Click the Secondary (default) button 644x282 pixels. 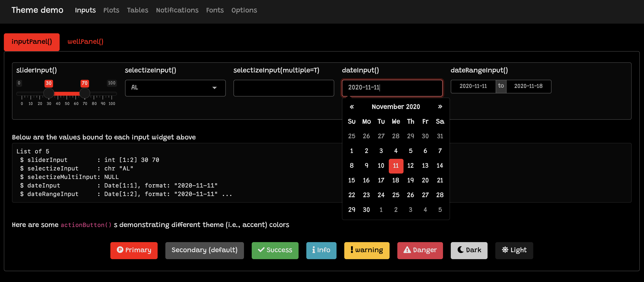pos(204,250)
